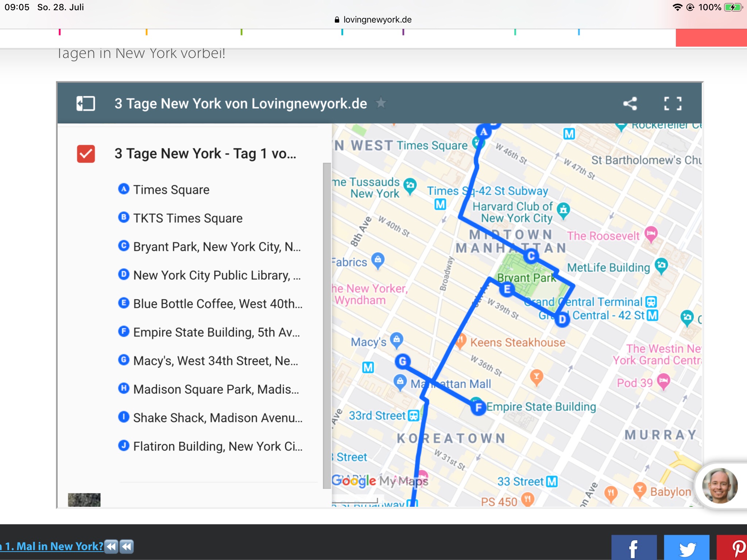Click The Roosevelt hotel pin icon
747x560 pixels.
pyautogui.click(x=651, y=234)
